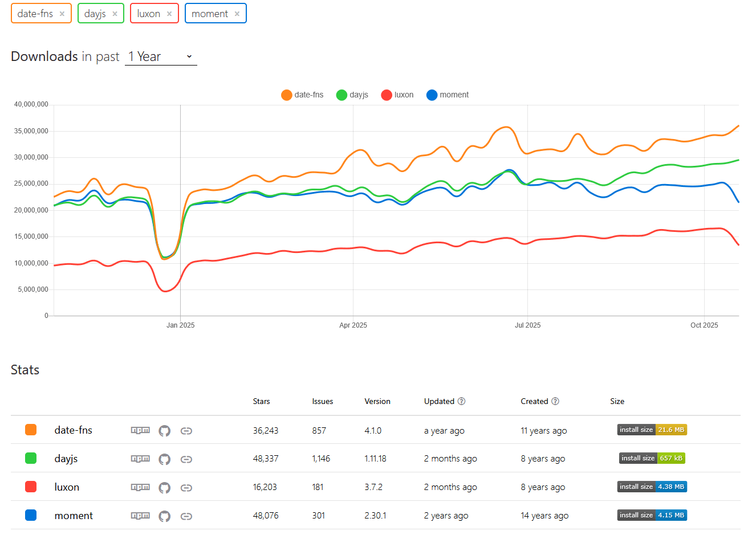Remove the moment package tag
The image size is (756, 547).
[237, 14]
